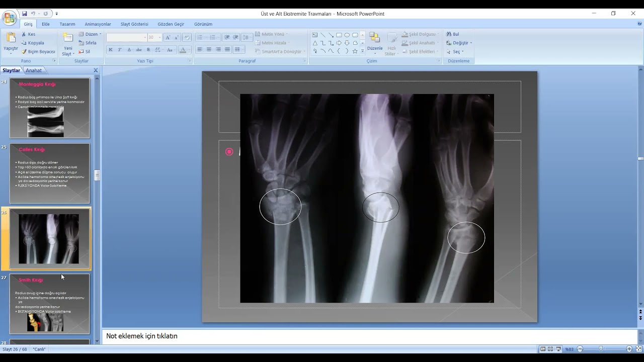
Task: Open Yazı Tipi dialog launcher
Action: 190,61
